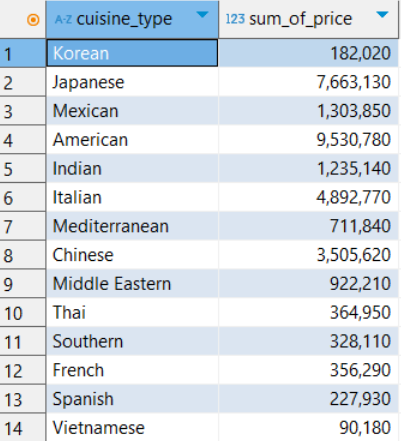Screen dimensions: 401x441
Task: Select row number 12 header
Action: point(23,370)
